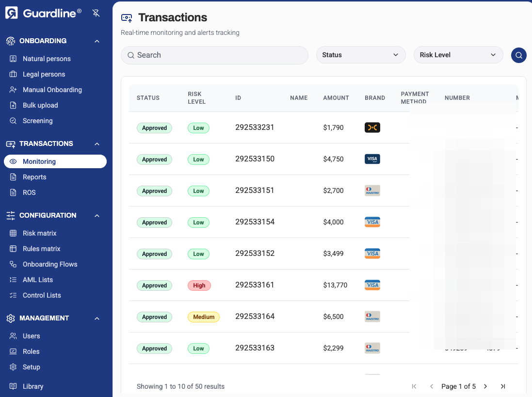Click the High risk badge on row 292533161
Viewport: 532px width, 397px height.
click(199, 285)
